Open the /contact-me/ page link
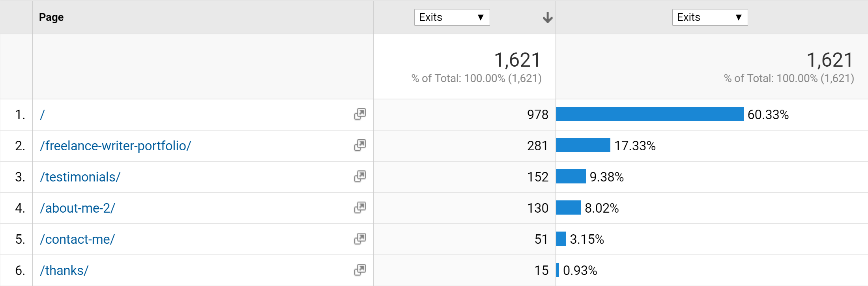This screenshot has width=868, height=286. tap(77, 239)
